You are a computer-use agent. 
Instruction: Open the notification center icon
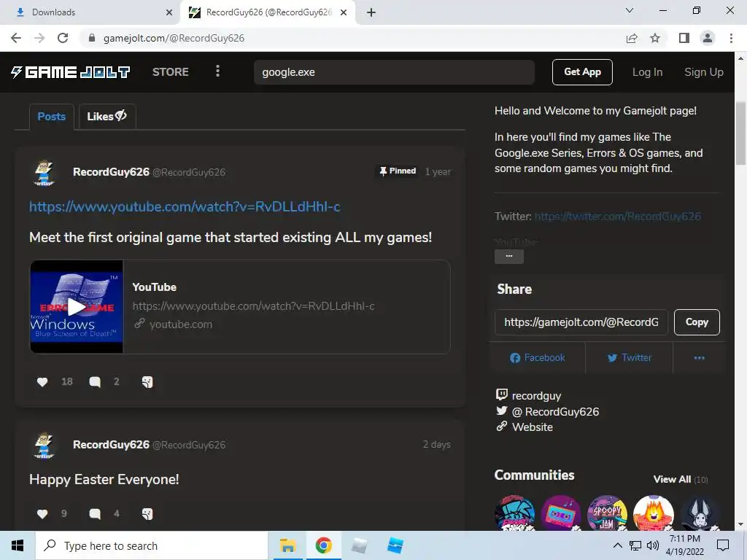coord(723,545)
